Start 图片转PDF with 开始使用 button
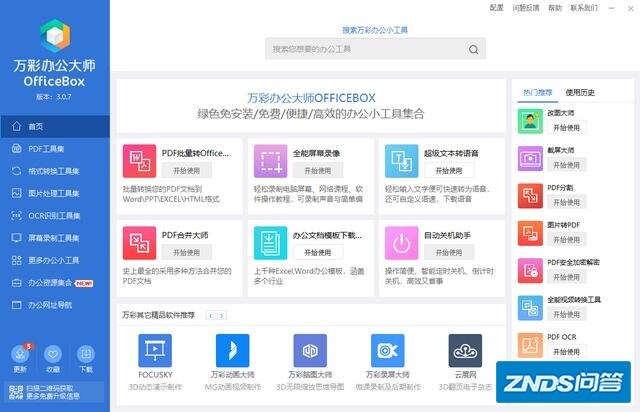Screen dimensions: 640x412 pos(567,240)
